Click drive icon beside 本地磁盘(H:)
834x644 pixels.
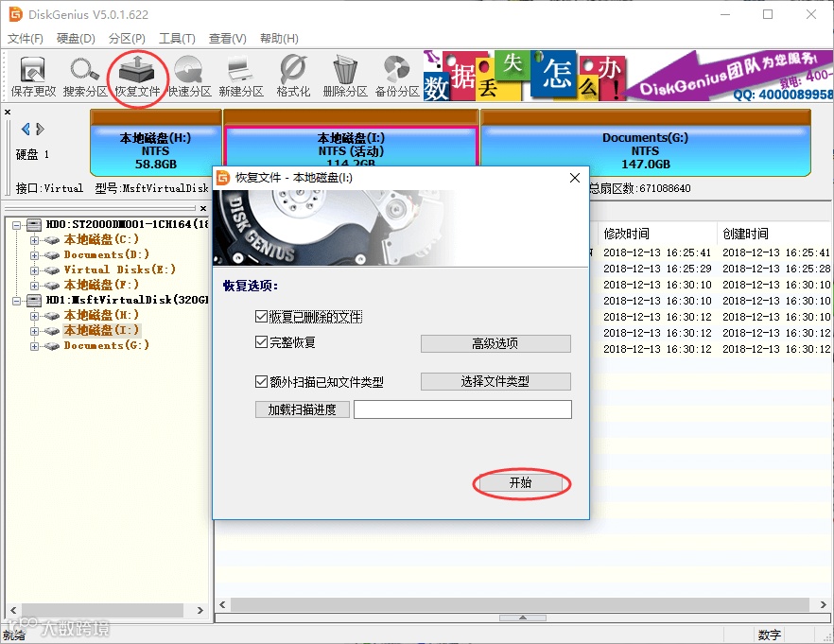click(x=52, y=316)
